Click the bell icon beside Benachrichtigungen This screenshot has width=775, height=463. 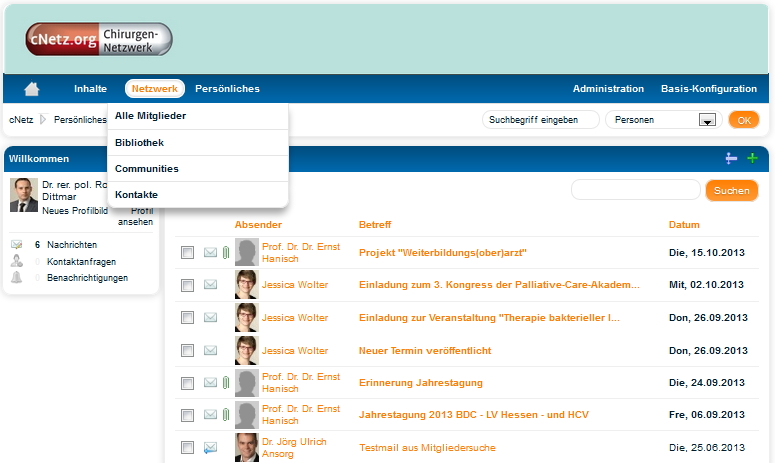pyautogui.click(x=17, y=277)
